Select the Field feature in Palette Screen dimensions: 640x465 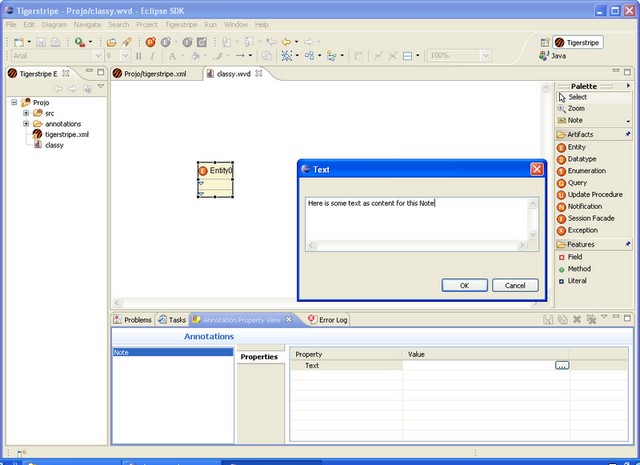[570, 257]
